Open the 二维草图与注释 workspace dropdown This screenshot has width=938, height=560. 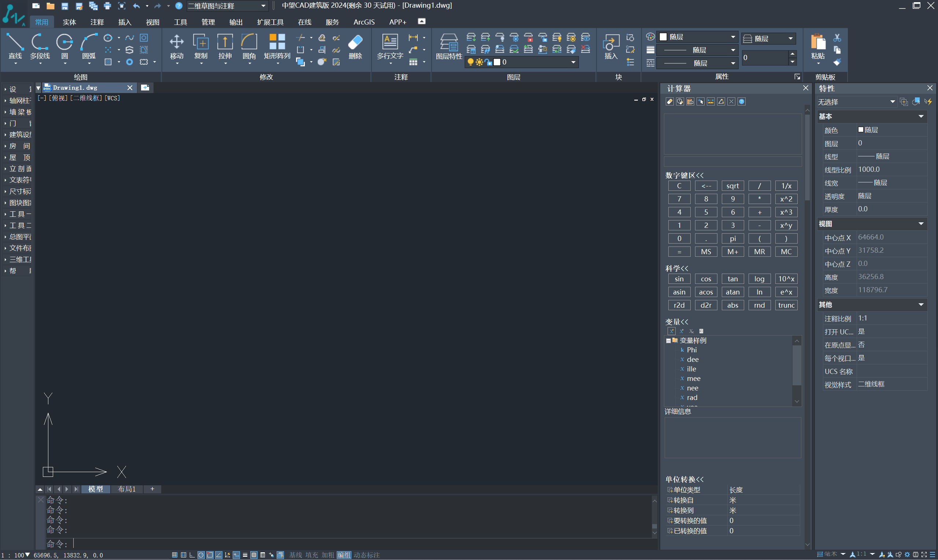(227, 5)
